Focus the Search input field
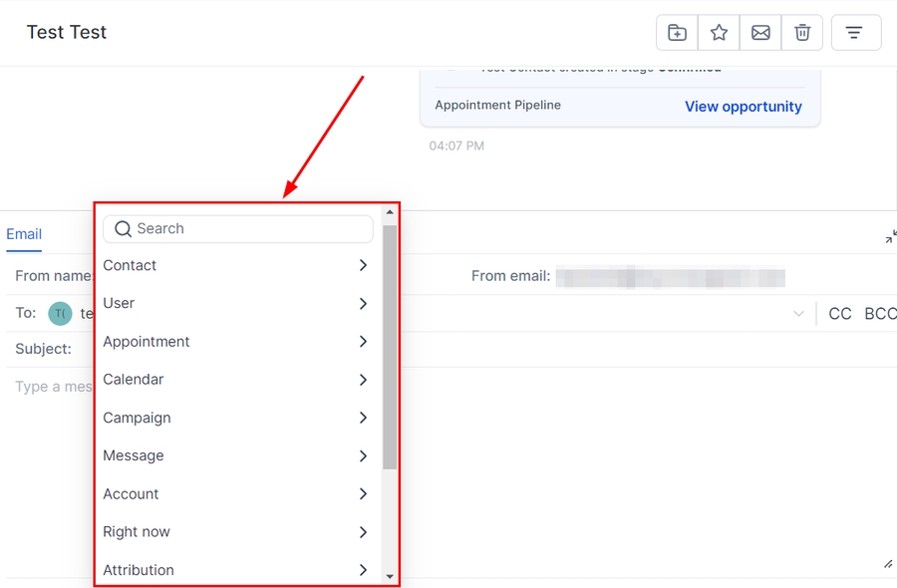This screenshot has height=588, width=897. coord(249,229)
